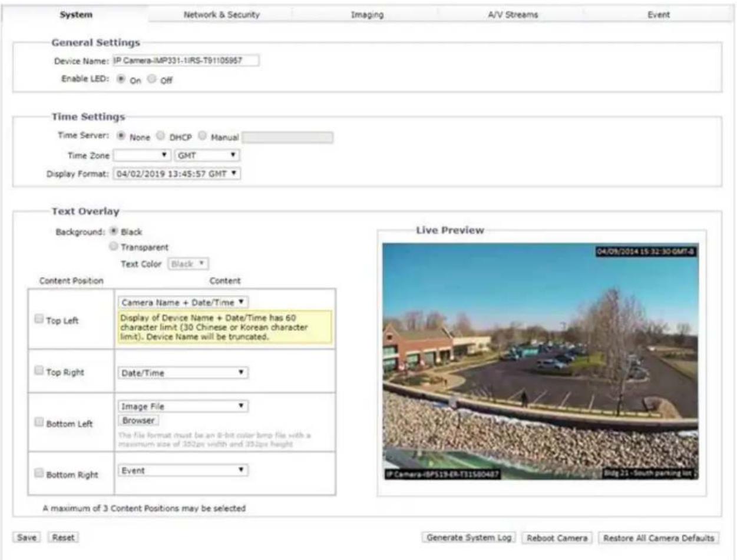Viewport: 737px width, 560px height.
Task: Choose DHCP as the Time Server
Action: [160, 137]
